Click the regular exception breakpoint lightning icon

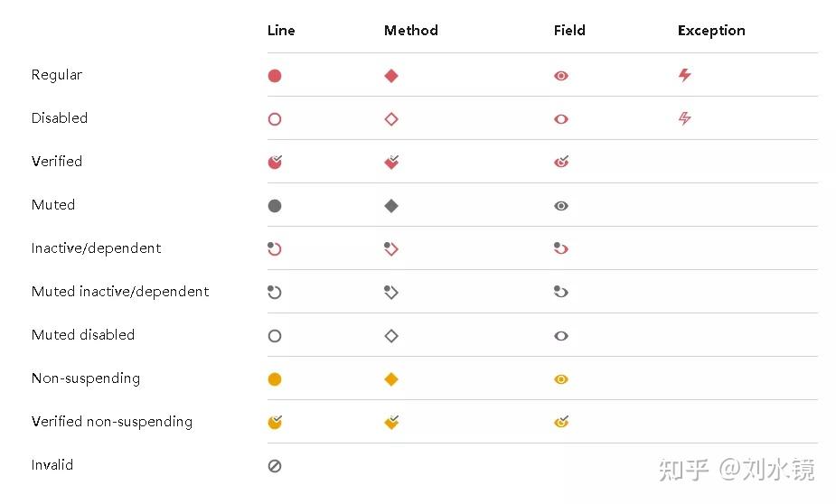(x=685, y=75)
